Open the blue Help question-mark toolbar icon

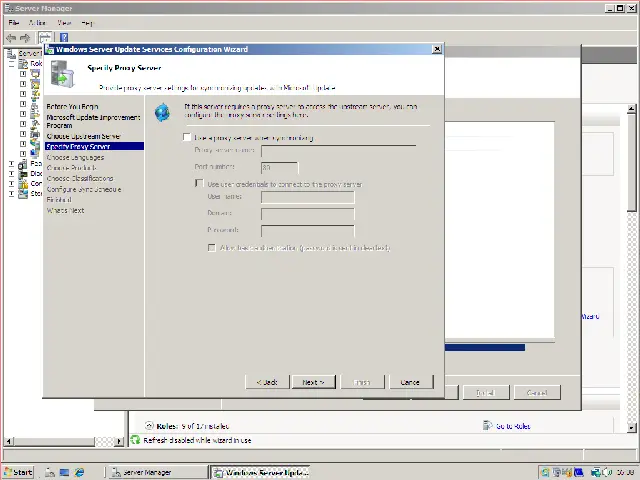point(64,38)
